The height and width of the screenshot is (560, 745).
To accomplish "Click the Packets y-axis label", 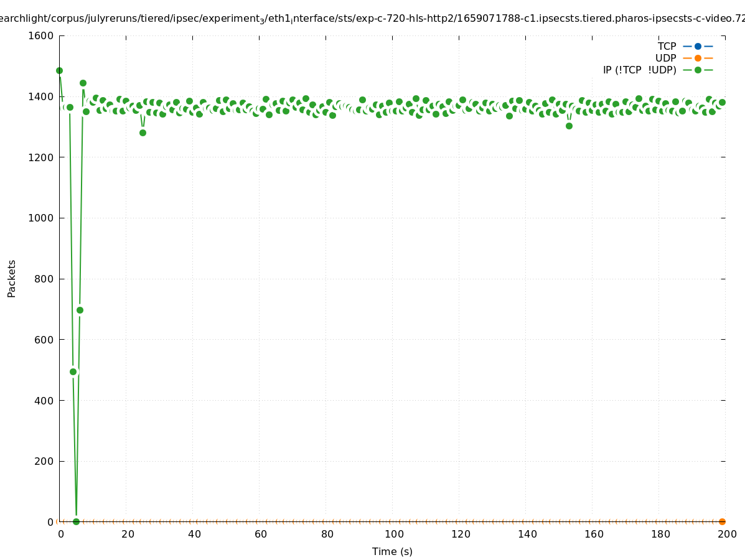I will click(x=12, y=278).
